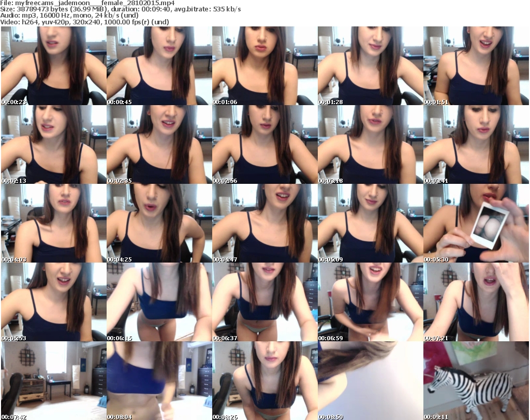Open the 00:03:41 thumbnail

[x=476, y=144]
